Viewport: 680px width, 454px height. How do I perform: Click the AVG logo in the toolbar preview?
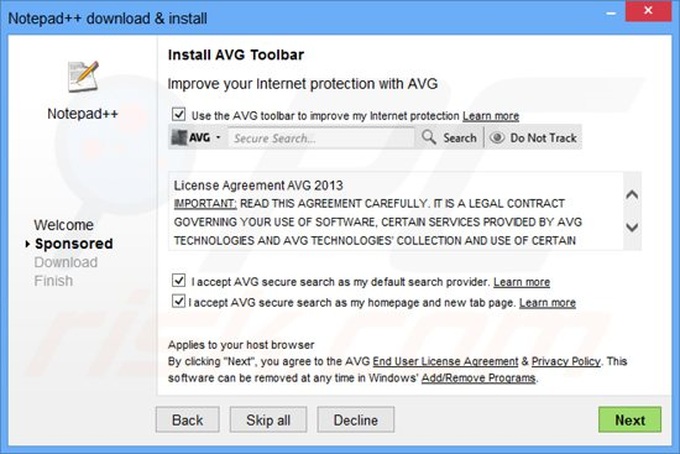click(191, 138)
